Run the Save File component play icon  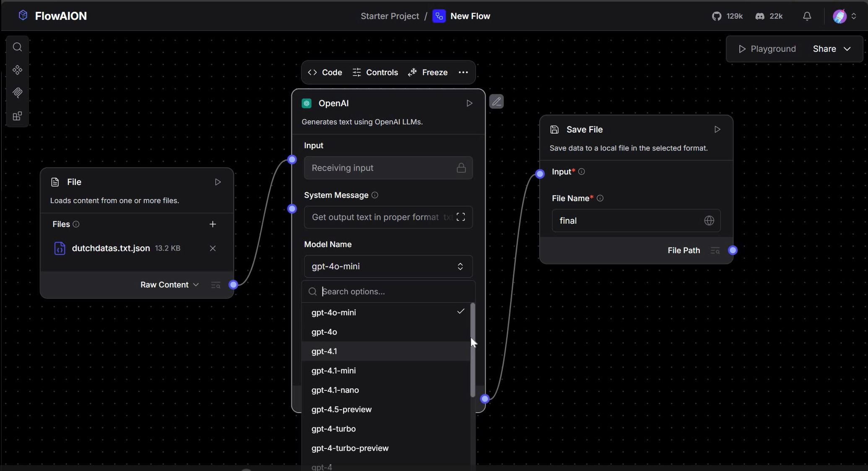[x=717, y=130]
